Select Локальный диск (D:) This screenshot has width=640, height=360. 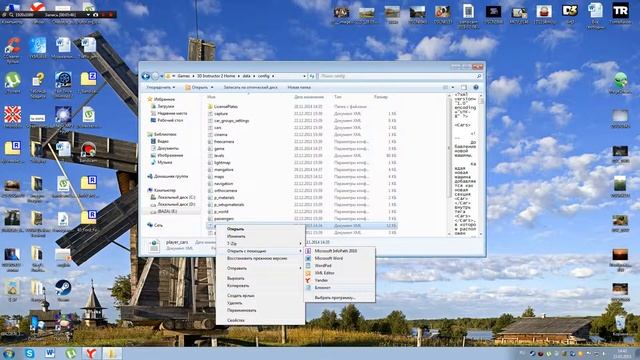pos(176,204)
